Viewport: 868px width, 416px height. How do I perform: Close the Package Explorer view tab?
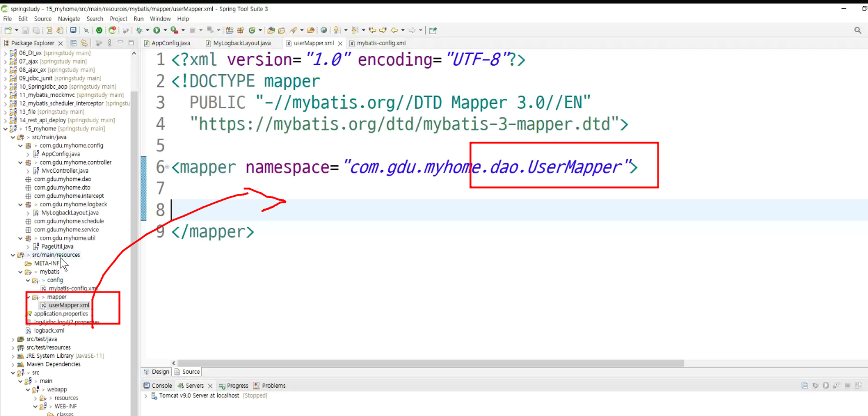click(x=61, y=43)
